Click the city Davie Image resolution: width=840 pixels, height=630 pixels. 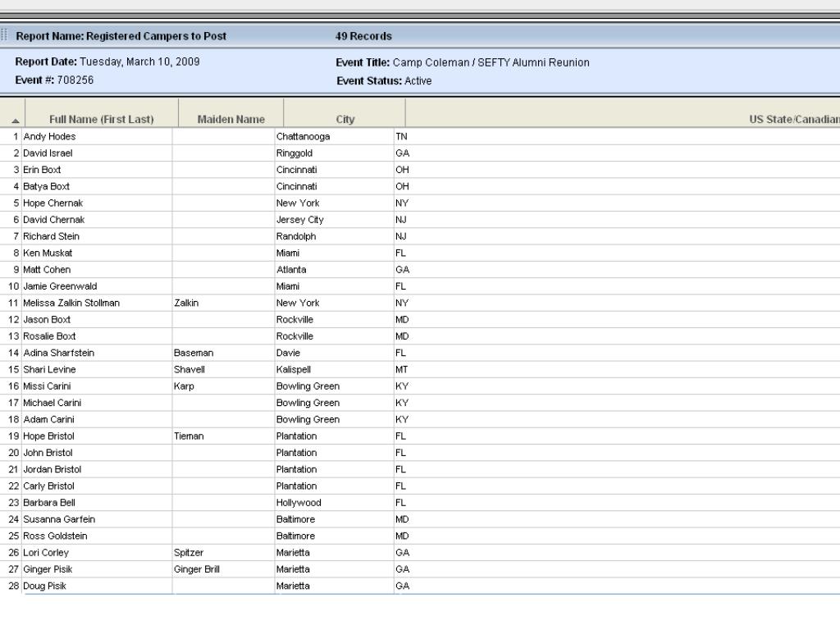(x=288, y=353)
